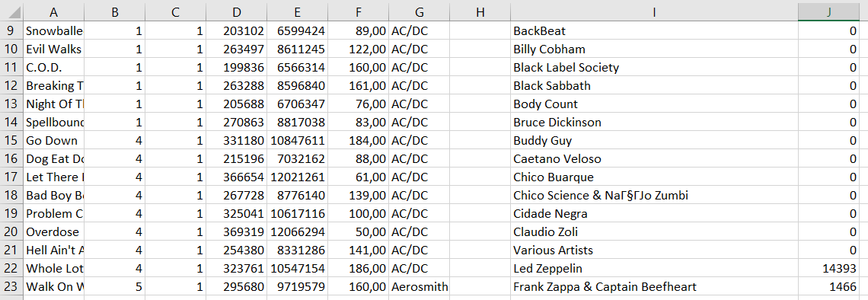Image resolution: width=868 pixels, height=300 pixels.
Task: Click the Go Down track cell
Action: [x=54, y=141]
